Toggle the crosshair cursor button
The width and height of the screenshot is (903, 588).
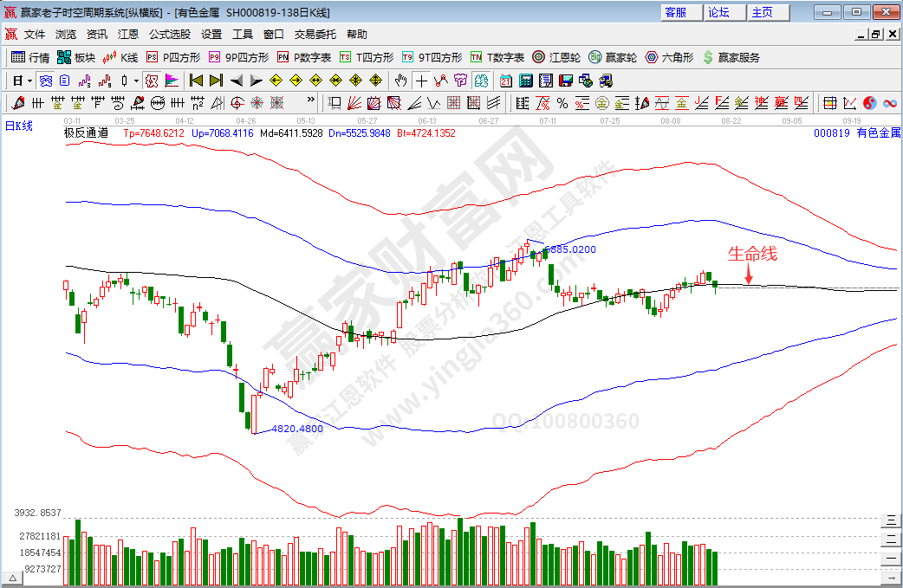click(x=421, y=81)
